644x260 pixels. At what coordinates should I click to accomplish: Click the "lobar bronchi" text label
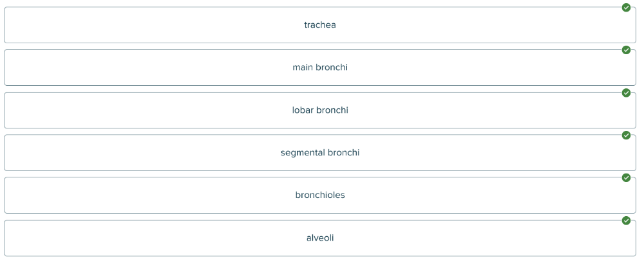pos(320,110)
